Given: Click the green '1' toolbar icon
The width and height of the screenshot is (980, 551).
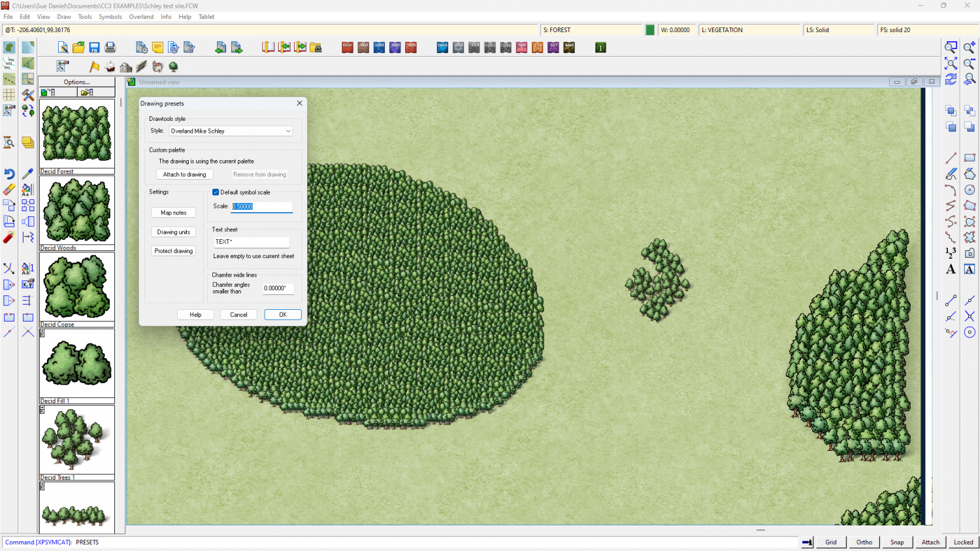Looking at the screenshot, I should pos(600,47).
